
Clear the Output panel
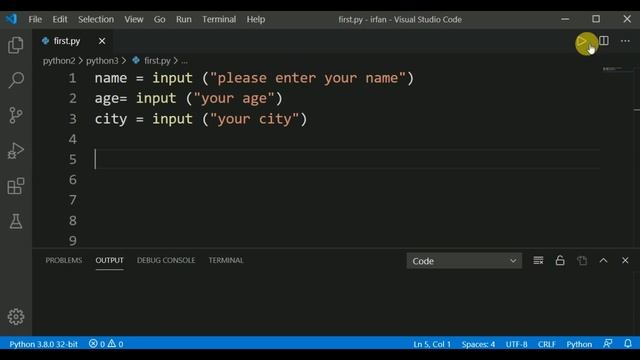pos(538,260)
